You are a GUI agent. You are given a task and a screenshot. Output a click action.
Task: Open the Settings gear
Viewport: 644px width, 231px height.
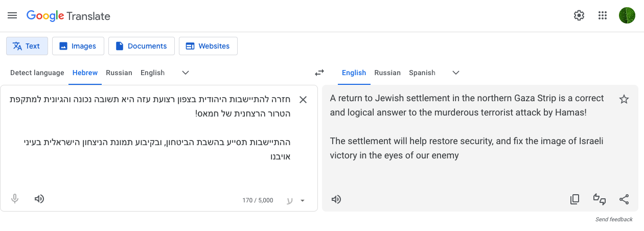coord(579,15)
